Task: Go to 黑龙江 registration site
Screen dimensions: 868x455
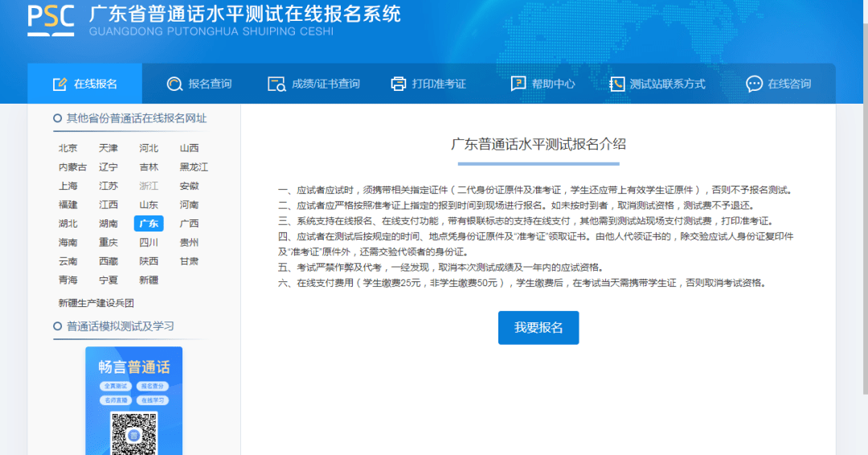Action: tap(194, 167)
